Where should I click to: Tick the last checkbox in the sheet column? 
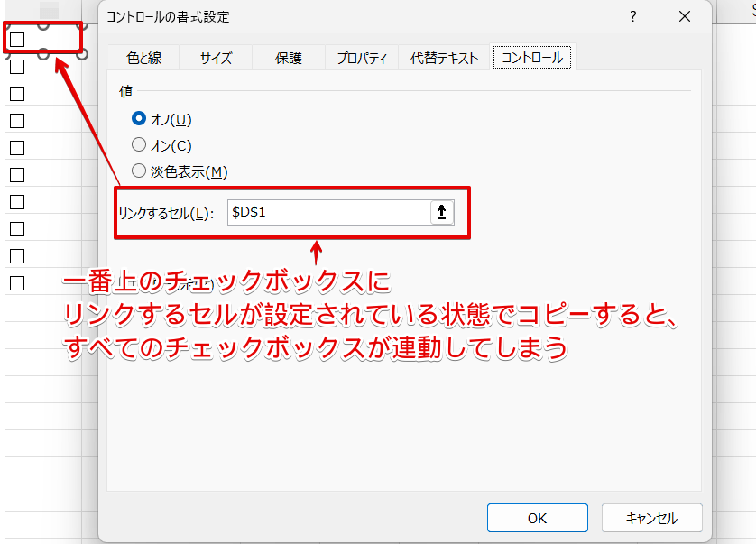click(x=17, y=283)
